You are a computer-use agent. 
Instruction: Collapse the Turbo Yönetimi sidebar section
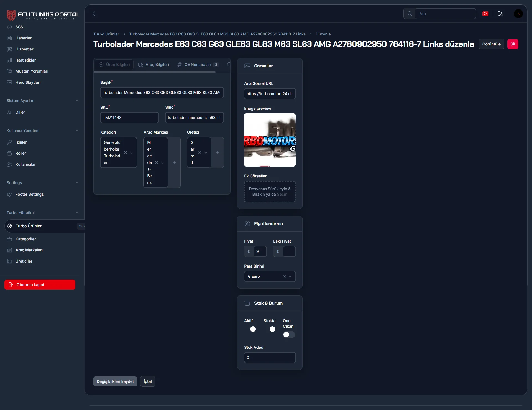[x=77, y=213]
